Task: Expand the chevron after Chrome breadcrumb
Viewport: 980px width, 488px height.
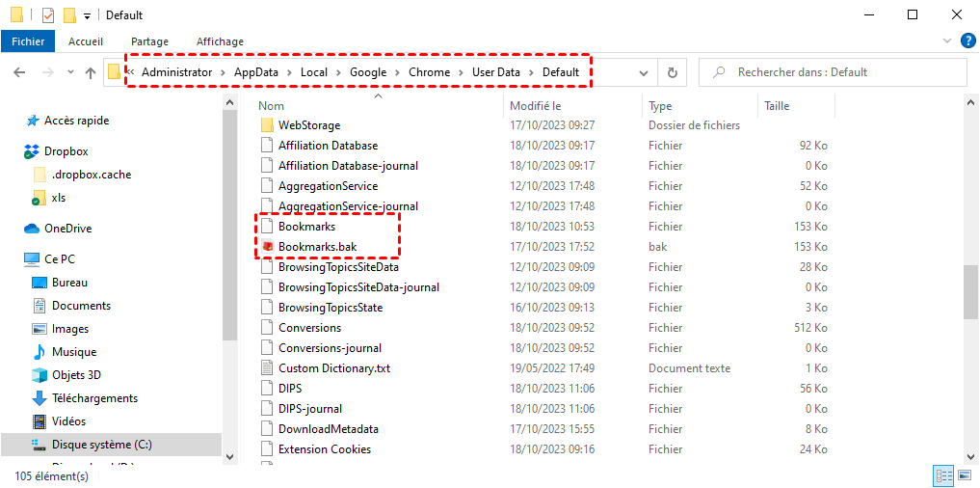Action: [x=460, y=72]
